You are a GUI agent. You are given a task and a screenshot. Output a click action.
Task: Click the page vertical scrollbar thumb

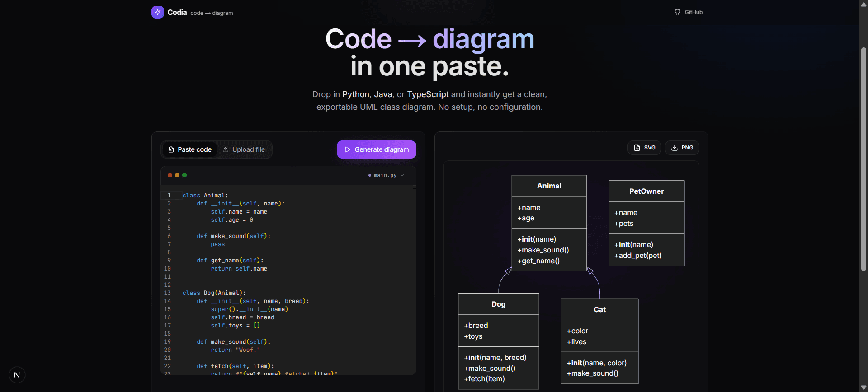(863, 159)
